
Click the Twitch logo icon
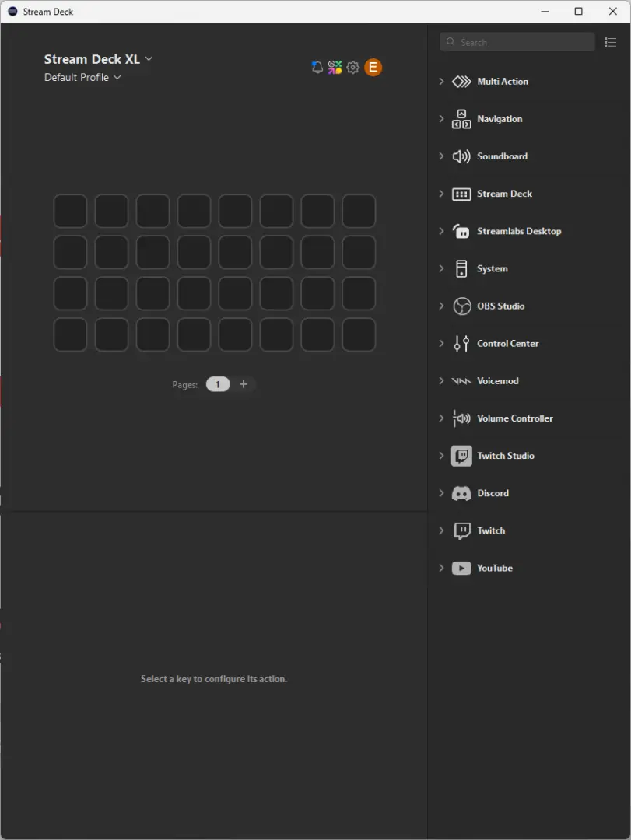pyautogui.click(x=461, y=531)
